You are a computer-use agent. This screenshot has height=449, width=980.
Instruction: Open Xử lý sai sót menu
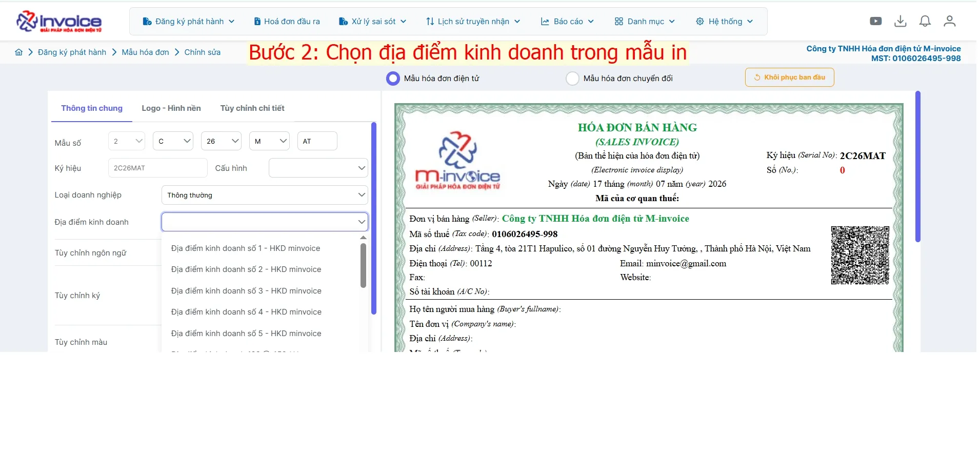tap(372, 22)
